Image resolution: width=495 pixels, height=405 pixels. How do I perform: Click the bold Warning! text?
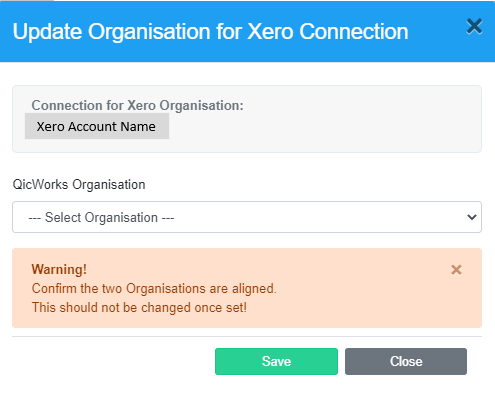(x=59, y=269)
